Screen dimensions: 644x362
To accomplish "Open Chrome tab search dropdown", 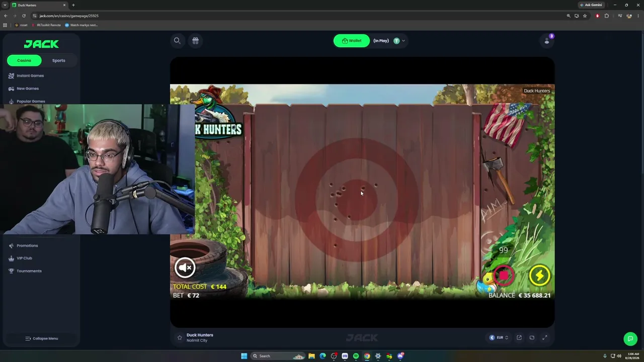I will (x=5, y=5).
